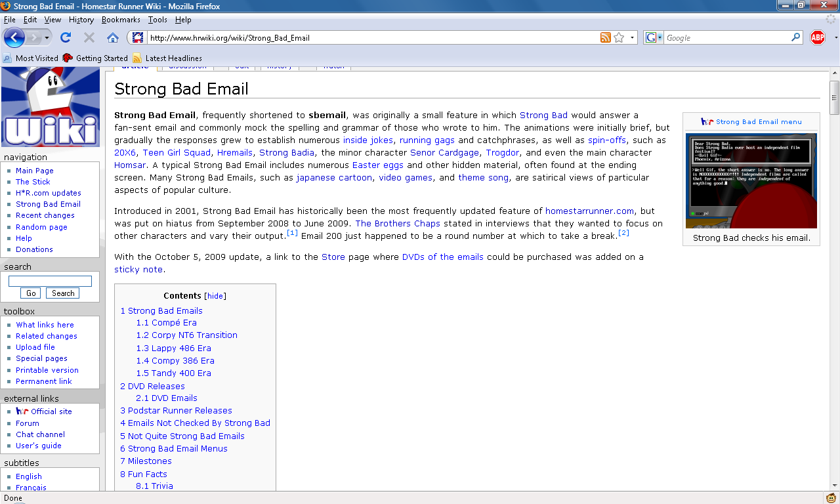
Task: Open a Random page
Action: point(41,227)
